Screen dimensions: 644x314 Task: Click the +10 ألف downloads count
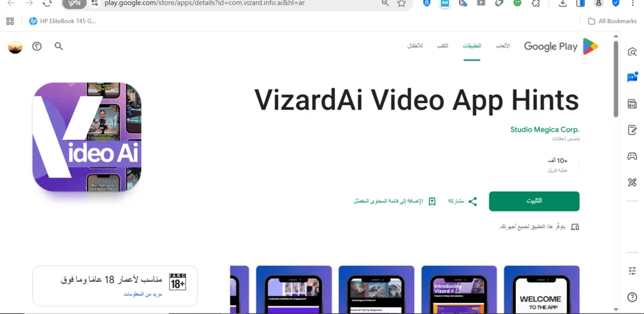tap(558, 161)
